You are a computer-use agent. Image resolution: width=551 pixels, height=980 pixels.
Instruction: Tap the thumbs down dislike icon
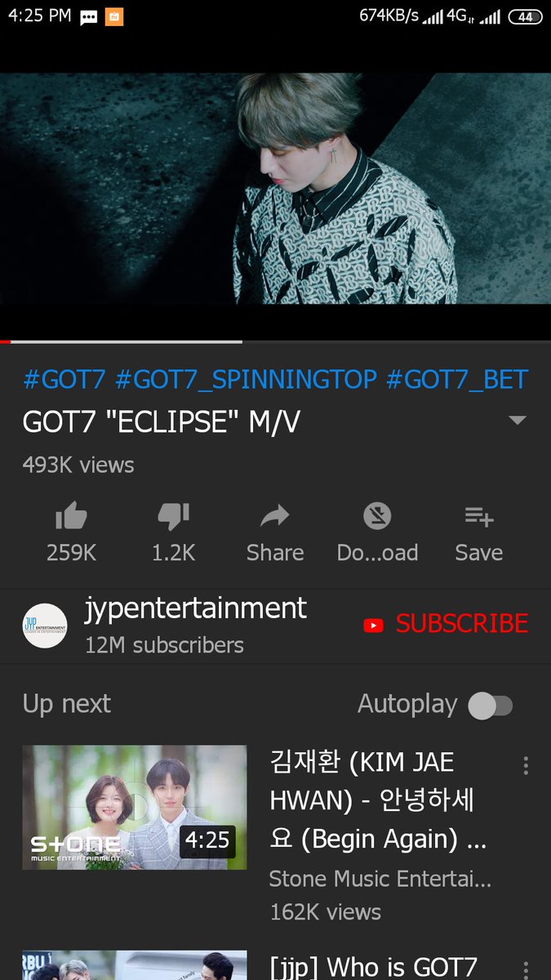173,516
